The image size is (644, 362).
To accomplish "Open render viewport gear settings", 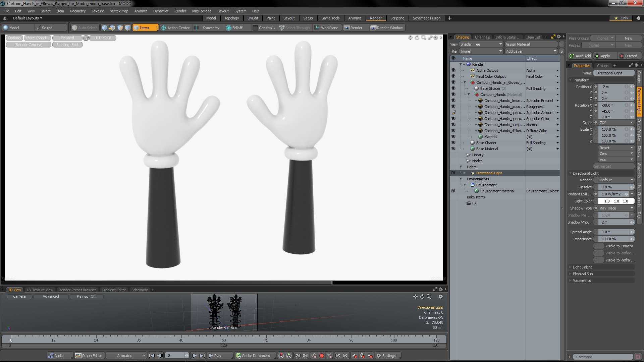I will pyautogui.click(x=435, y=38).
